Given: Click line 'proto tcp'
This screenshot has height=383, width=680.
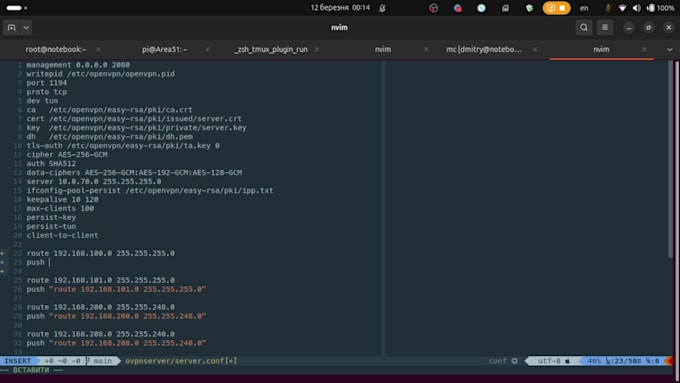Looking at the screenshot, I should point(46,92).
